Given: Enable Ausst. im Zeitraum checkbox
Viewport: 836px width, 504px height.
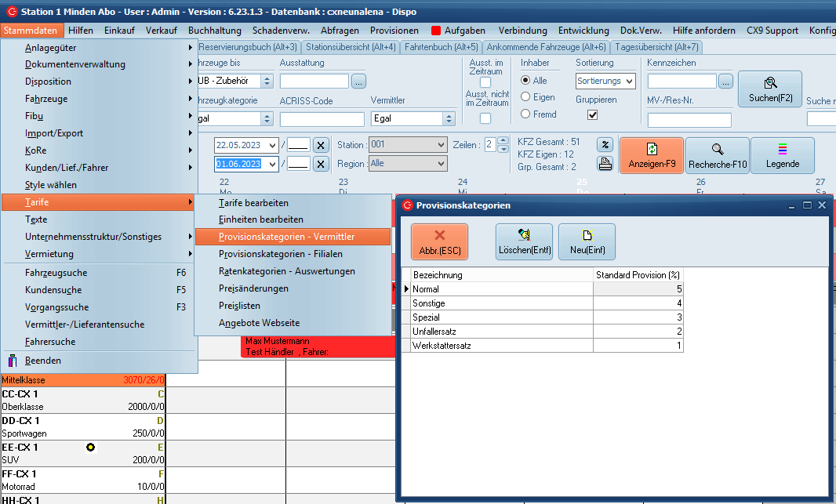Looking at the screenshot, I should 485,82.
